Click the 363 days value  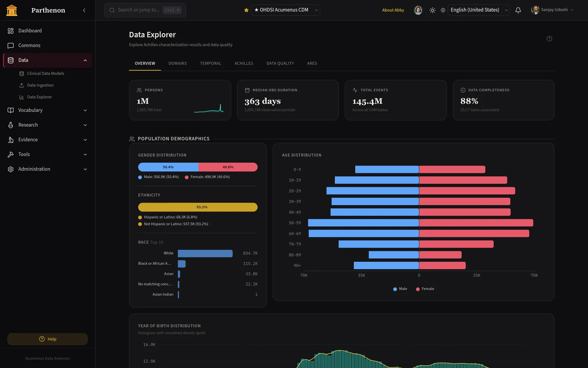[x=263, y=101]
